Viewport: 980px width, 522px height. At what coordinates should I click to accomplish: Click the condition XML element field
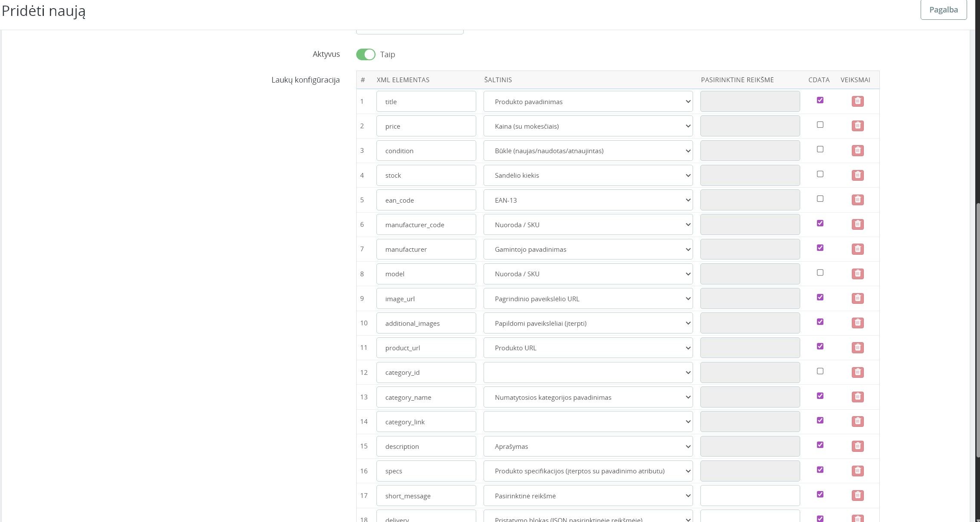(426, 151)
